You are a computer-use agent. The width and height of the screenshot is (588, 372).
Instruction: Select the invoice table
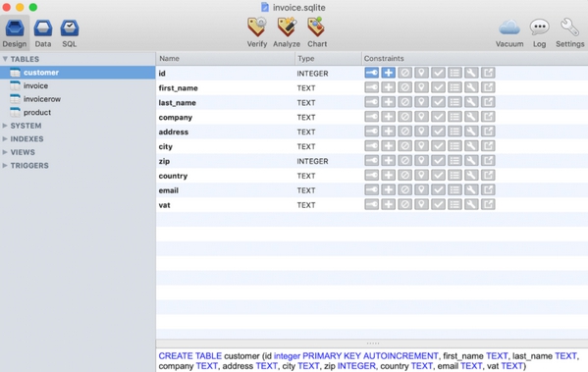[78, 85]
